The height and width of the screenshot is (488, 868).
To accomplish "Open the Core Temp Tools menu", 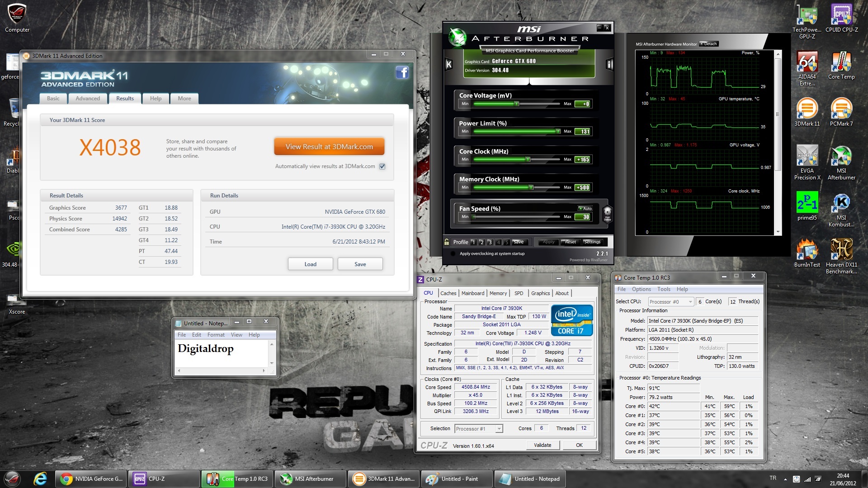I will click(664, 289).
